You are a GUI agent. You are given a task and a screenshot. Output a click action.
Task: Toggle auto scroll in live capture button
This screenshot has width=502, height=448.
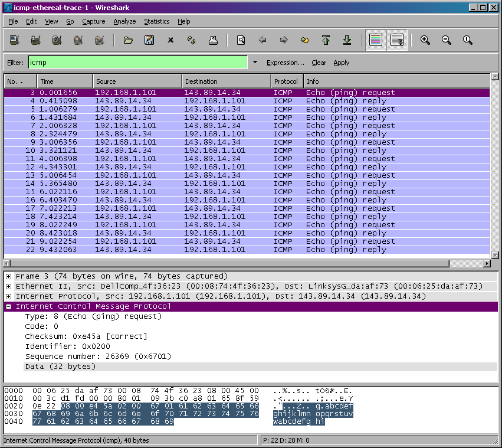tap(397, 40)
